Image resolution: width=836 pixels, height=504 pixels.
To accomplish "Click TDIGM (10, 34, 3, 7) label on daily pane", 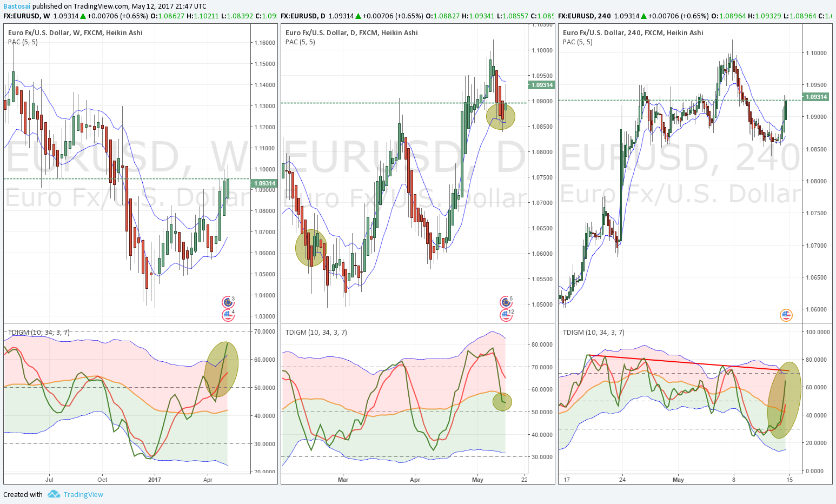I will 316,332.
